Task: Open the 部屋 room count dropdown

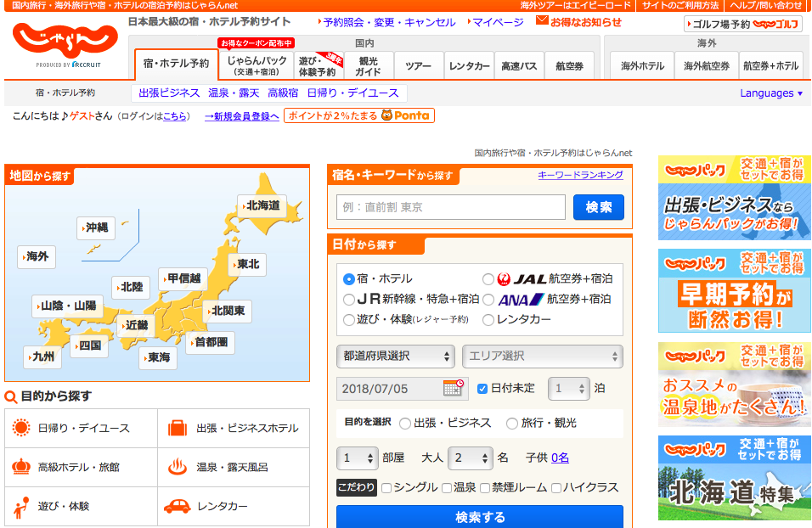Action: point(358,458)
